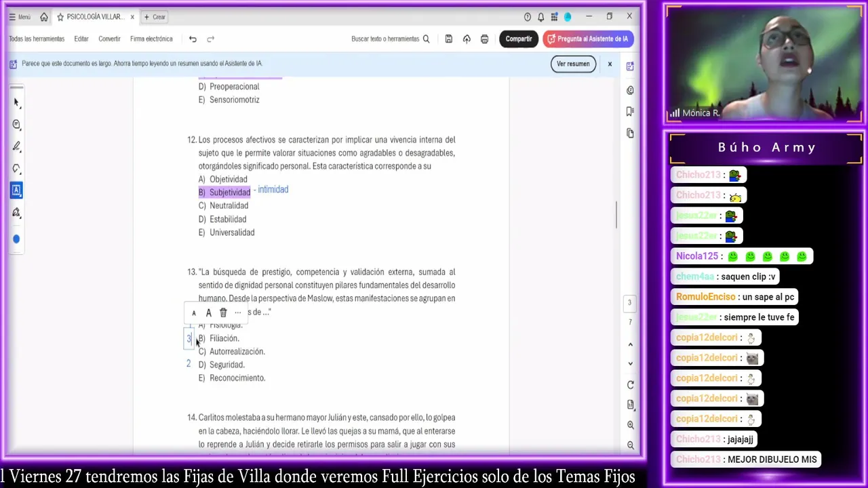Select the PSICOLOGÍA VILLAR document tab
Screen dimensions: 868x488
[x=95, y=17]
